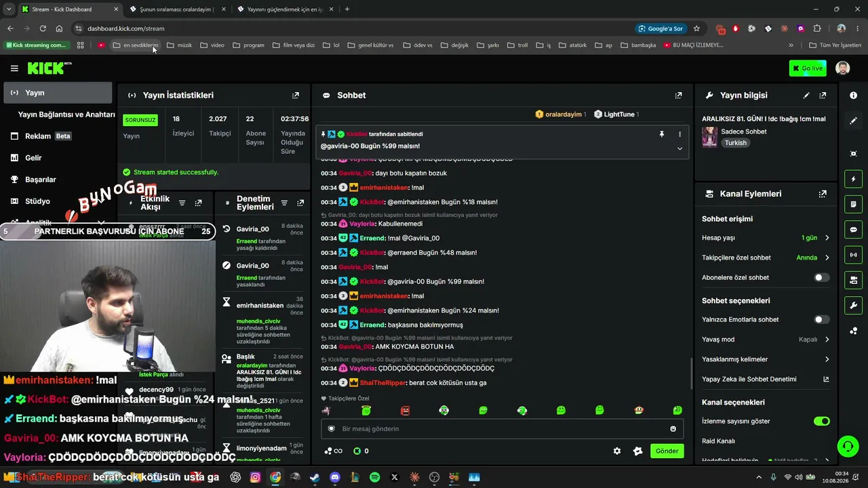Viewport: 868px width, 488px height.
Task: Click the wrench icon in right sidebar
Action: (853, 305)
